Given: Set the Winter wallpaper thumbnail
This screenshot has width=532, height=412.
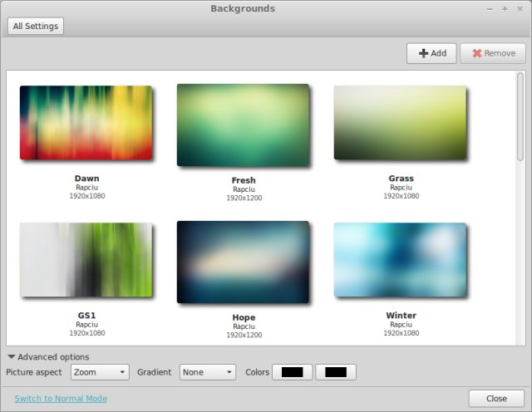Looking at the screenshot, I should coord(400,260).
